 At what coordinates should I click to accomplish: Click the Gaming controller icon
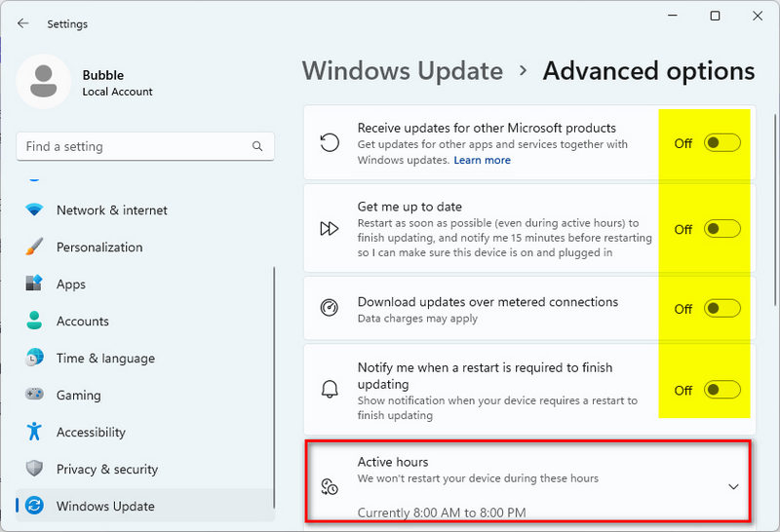tap(34, 395)
